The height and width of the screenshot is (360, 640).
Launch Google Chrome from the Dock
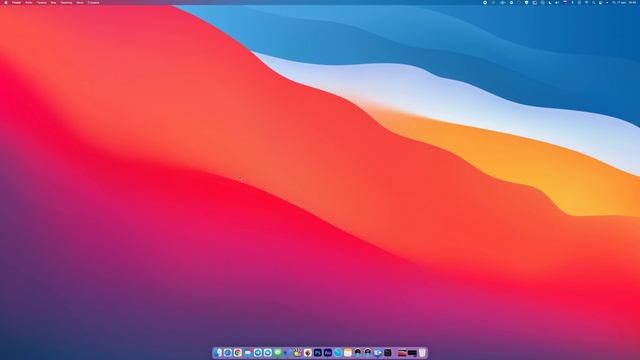[x=238, y=353]
